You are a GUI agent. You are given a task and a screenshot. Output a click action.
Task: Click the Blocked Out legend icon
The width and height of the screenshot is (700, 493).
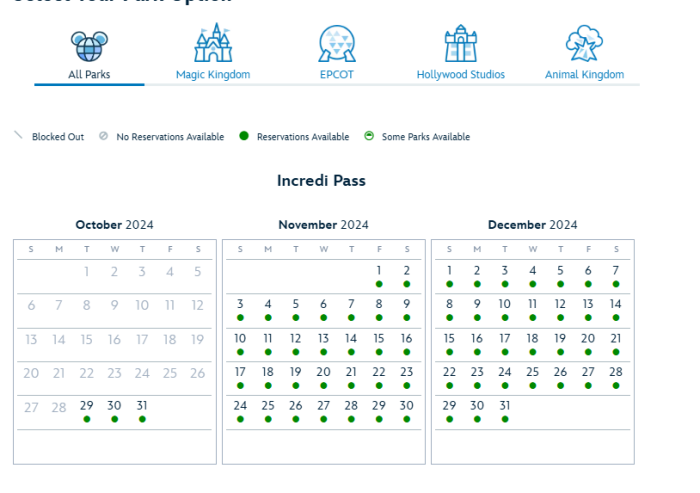click(x=18, y=136)
